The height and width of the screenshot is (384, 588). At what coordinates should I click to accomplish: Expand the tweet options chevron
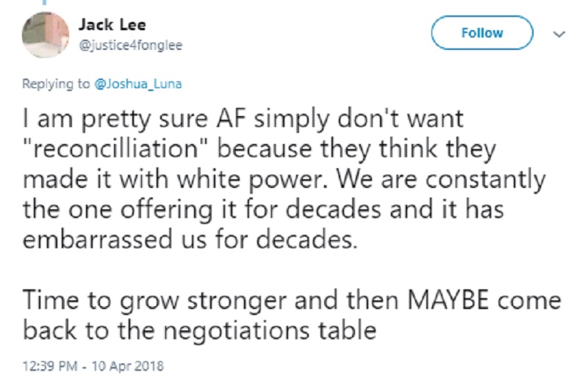tap(559, 34)
